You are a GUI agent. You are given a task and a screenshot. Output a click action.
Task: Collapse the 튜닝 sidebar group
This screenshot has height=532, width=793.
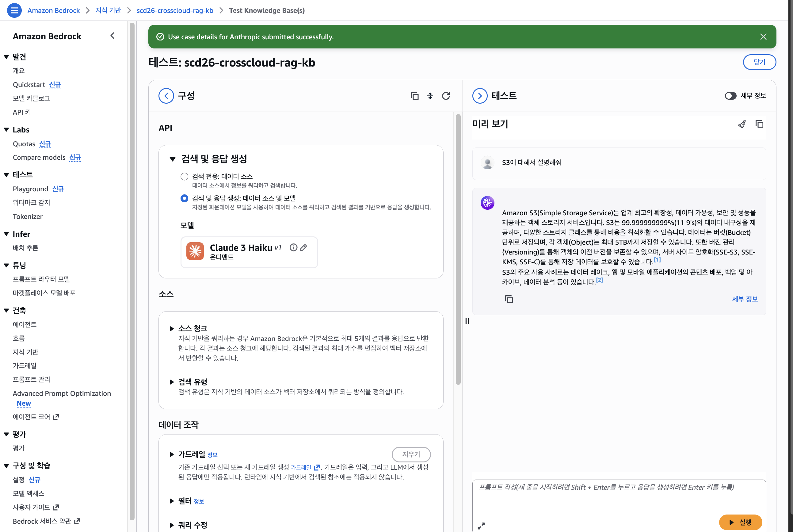tap(6, 265)
